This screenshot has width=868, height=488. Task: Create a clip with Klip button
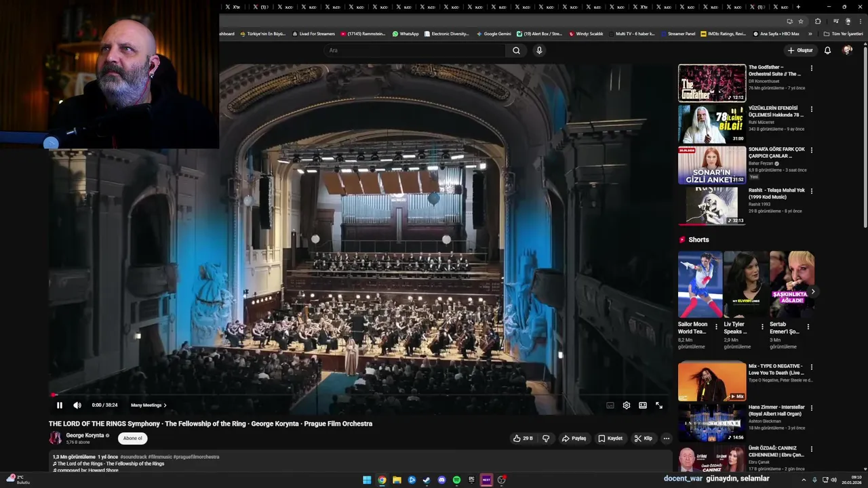[x=644, y=439]
